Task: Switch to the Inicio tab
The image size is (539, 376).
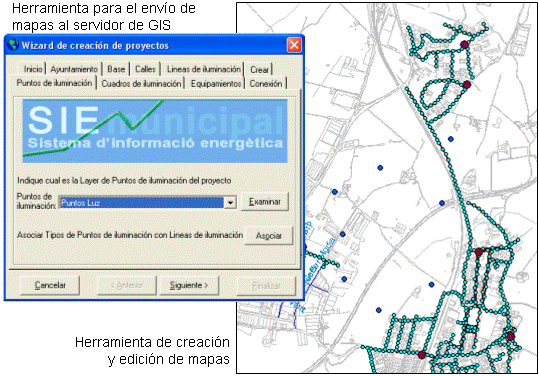Action: (33, 69)
